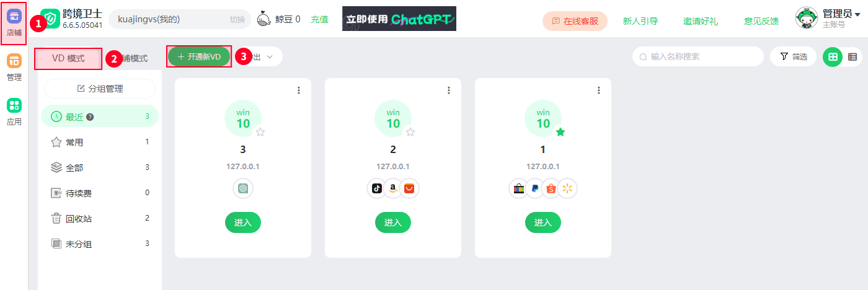The width and height of the screenshot is (868, 290).
Task: Select the VD 模式 tab
Action: tap(68, 58)
